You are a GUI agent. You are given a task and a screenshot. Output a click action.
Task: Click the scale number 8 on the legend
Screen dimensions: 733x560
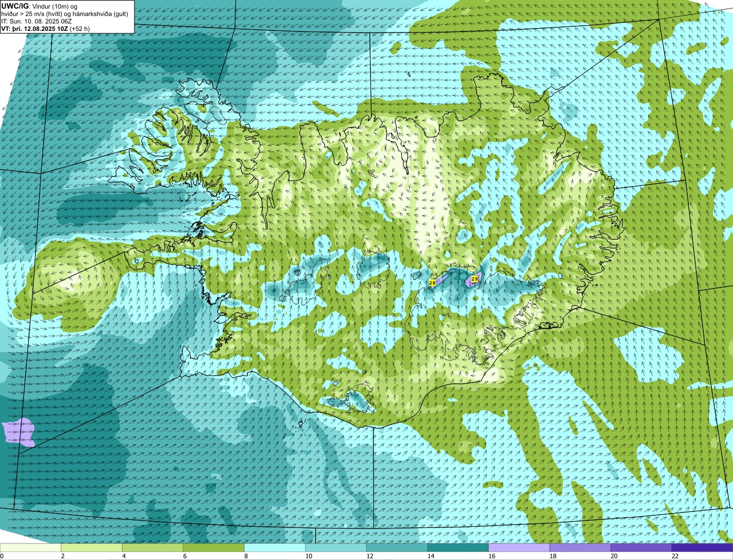[246, 556]
